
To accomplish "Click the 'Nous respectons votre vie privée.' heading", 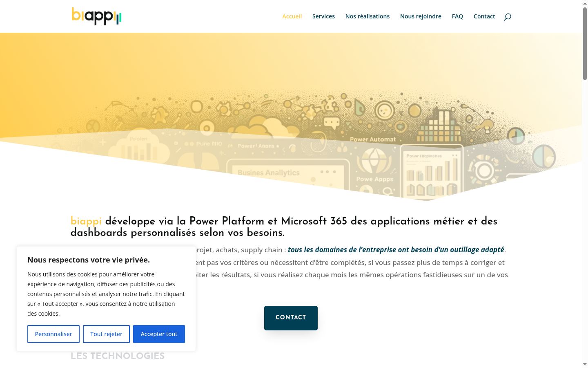I will [89, 260].
